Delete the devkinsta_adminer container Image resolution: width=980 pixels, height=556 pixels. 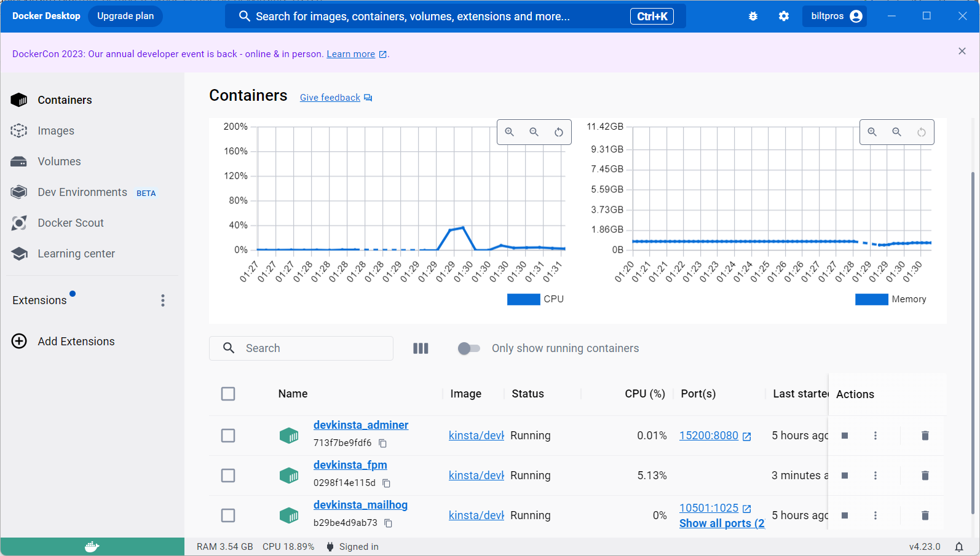(925, 436)
